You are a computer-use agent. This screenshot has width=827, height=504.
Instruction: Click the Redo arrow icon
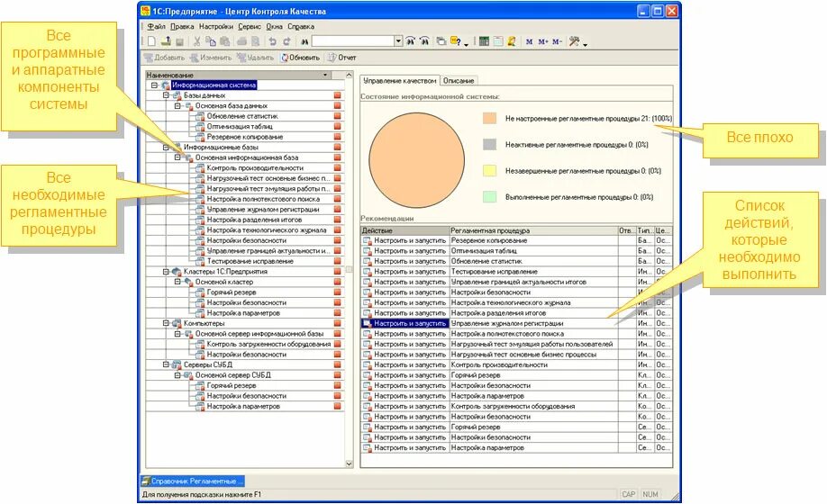point(286,41)
